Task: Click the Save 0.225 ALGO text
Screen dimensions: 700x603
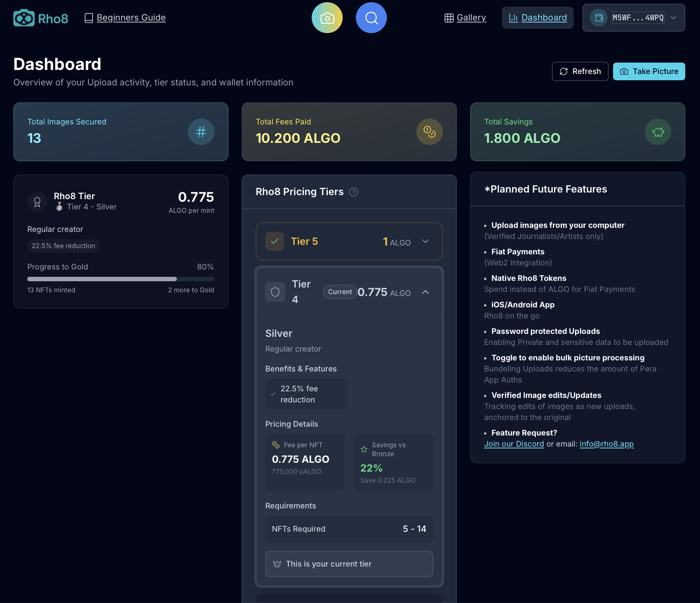Action: pyautogui.click(x=388, y=480)
